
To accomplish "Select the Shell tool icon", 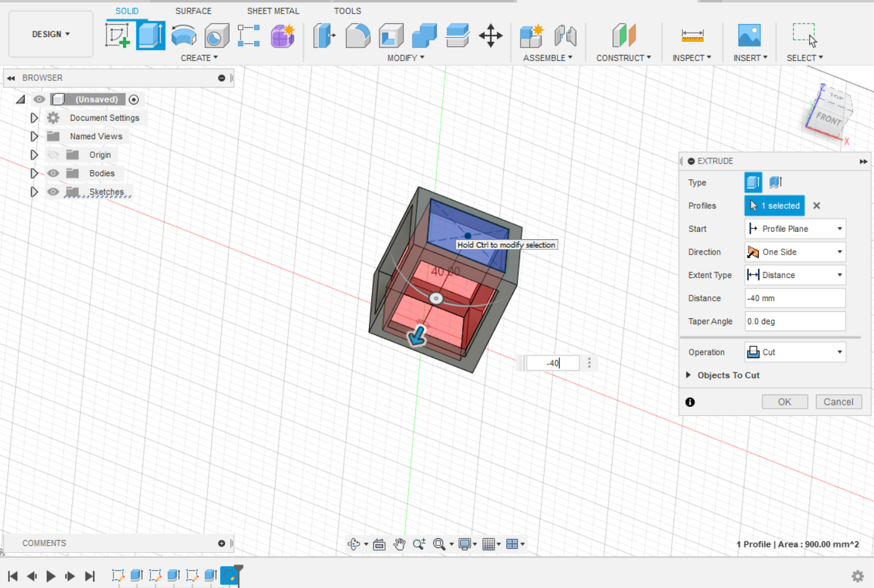I will pyautogui.click(x=390, y=35).
